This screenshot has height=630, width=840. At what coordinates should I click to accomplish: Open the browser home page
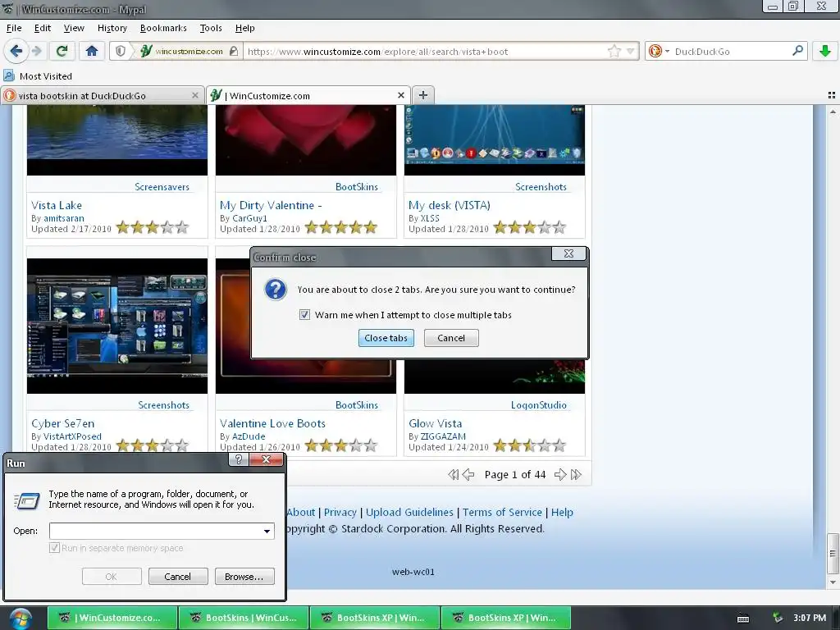(x=92, y=52)
